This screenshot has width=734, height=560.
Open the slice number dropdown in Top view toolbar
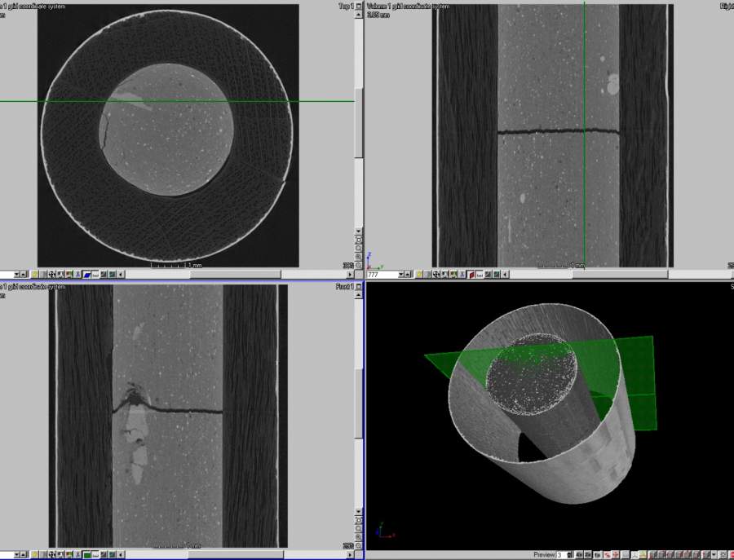click(16, 275)
